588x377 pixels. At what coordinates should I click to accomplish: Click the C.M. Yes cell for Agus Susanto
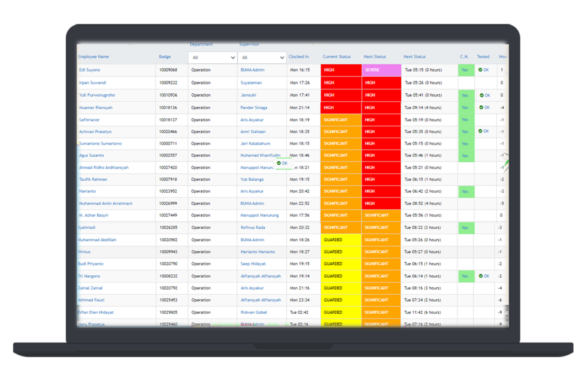466,156
